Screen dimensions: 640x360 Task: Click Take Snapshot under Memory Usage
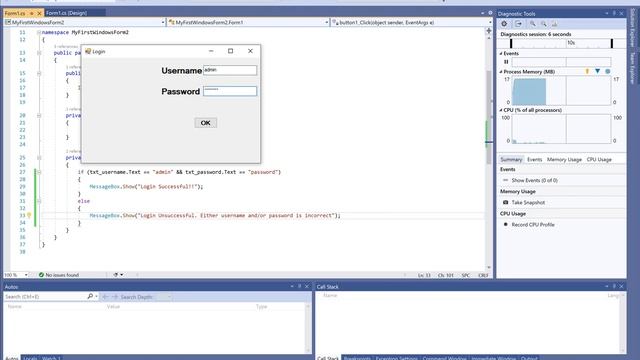528,202
